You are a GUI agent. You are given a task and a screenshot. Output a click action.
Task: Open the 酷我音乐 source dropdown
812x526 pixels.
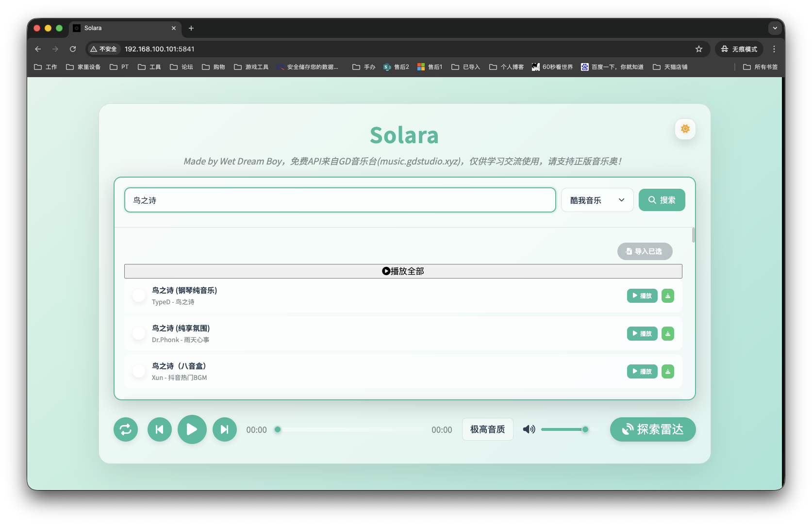tap(597, 200)
